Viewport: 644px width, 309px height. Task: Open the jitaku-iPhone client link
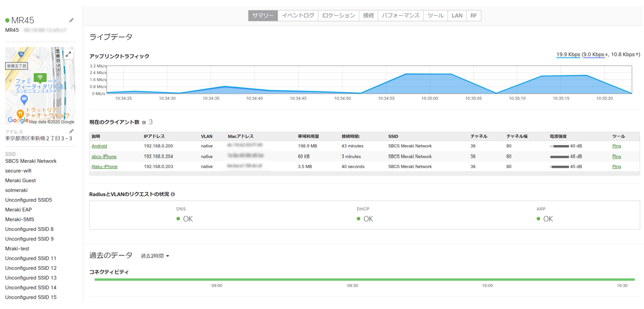pyautogui.click(x=104, y=167)
